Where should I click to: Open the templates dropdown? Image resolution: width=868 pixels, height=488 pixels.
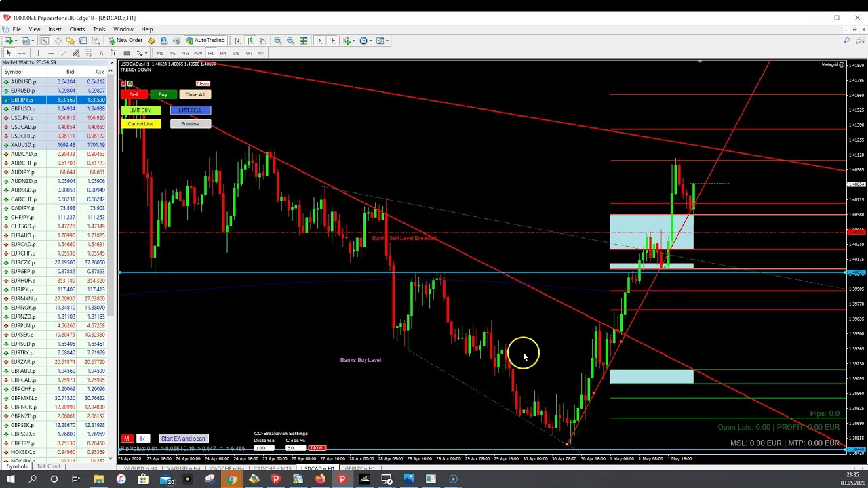(x=387, y=41)
